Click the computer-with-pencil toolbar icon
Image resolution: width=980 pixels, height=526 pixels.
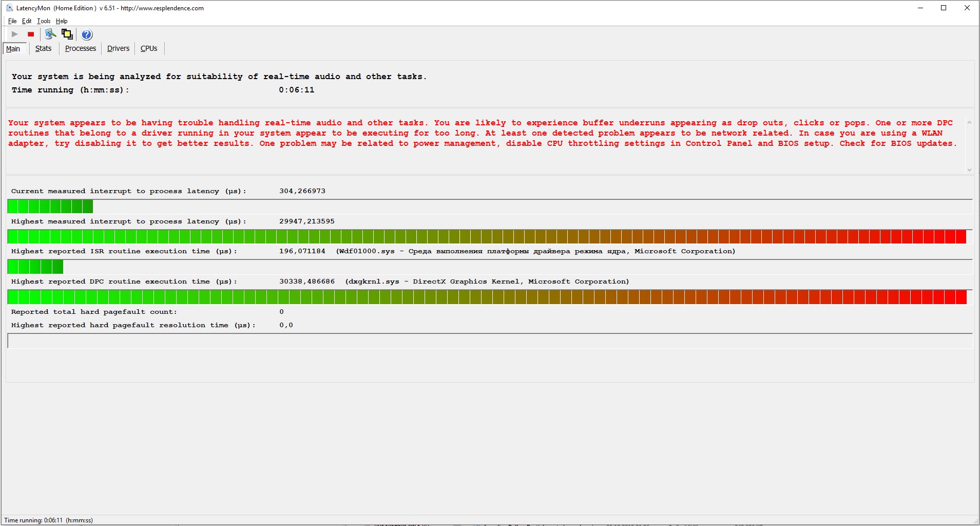50,34
